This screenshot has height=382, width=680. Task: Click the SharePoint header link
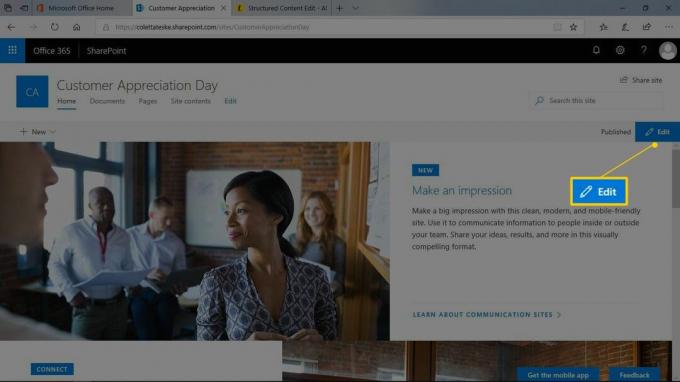tap(106, 51)
